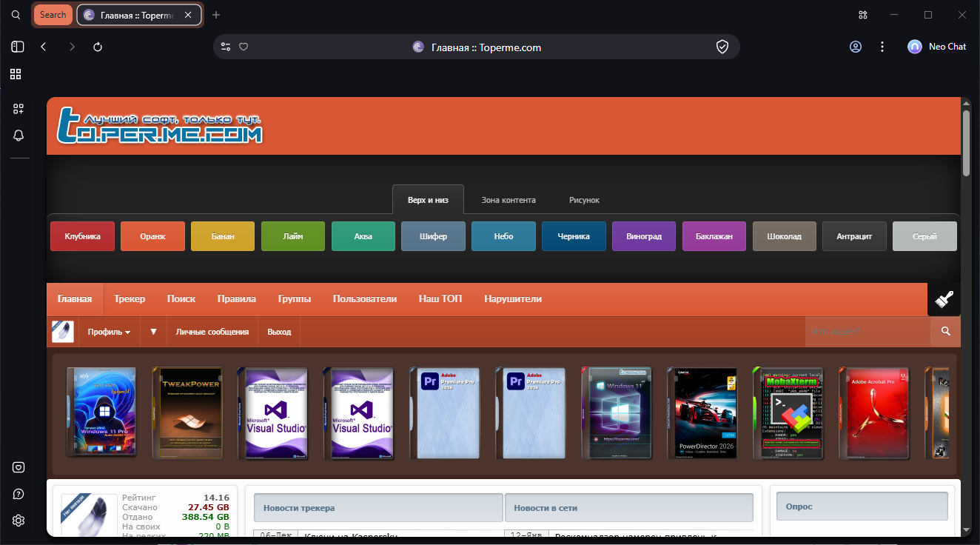Image resolution: width=980 pixels, height=545 pixels.
Task: Click the paintbrush theme customizer icon
Action: click(944, 299)
